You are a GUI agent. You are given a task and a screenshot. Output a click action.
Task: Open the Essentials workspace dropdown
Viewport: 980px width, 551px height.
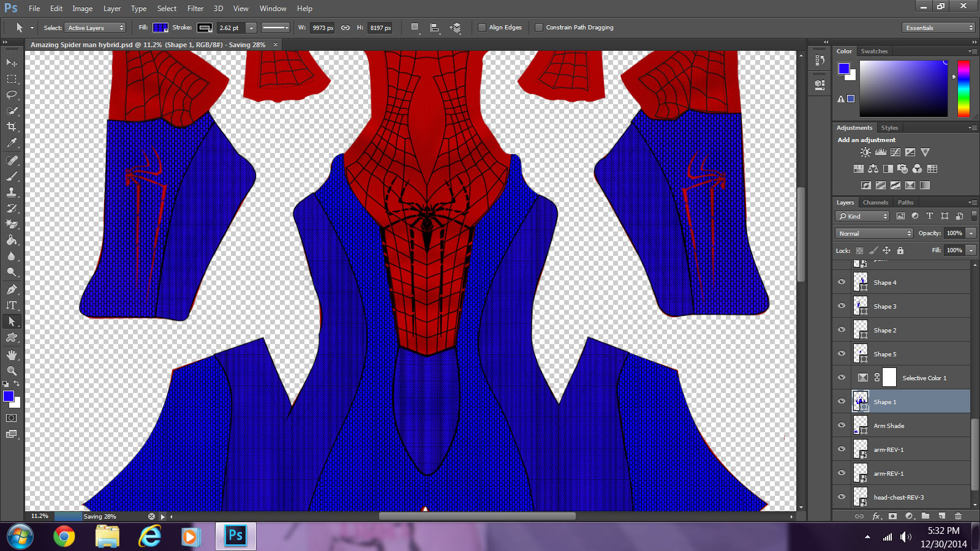[938, 28]
